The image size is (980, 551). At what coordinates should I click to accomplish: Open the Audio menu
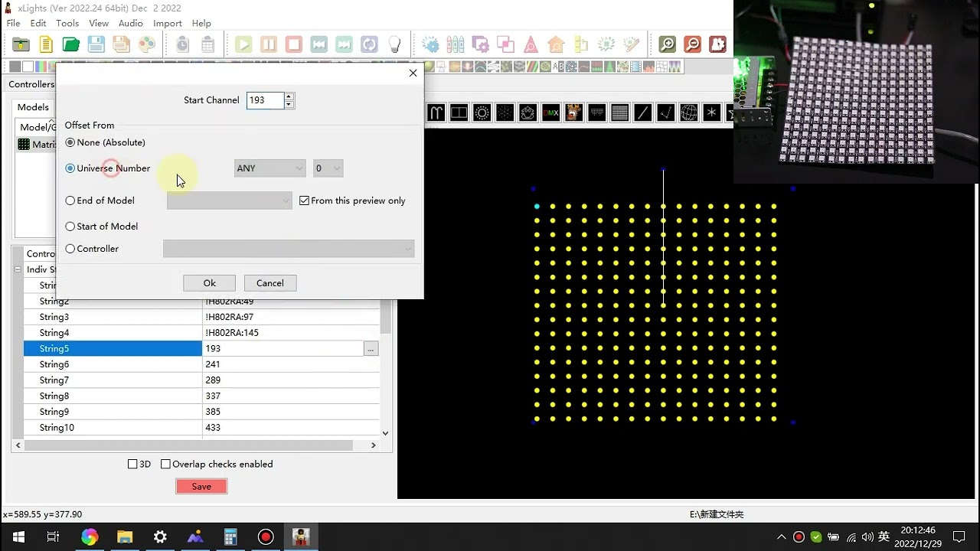pos(131,23)
